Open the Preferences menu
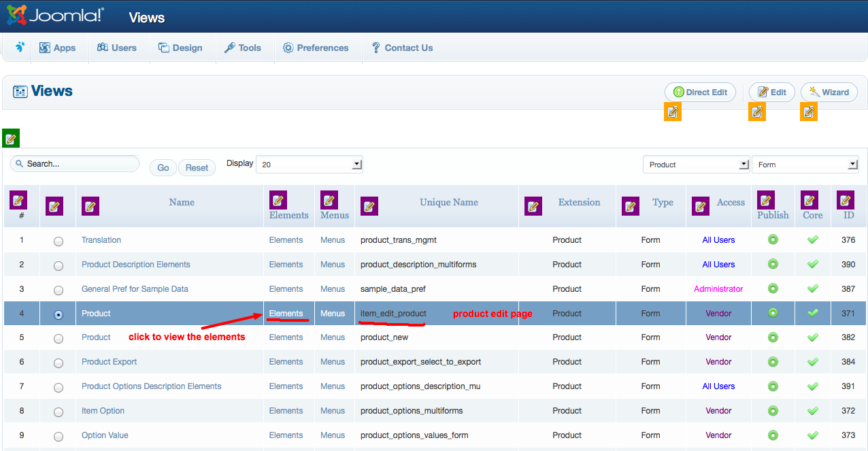The width and height of the screenshot is (868, 451). click(x=316, y=48)
